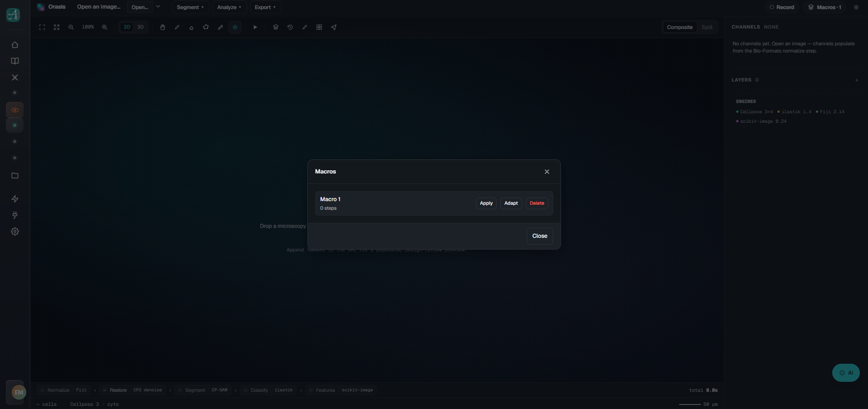Click the scikit-image 0.24 engine chip
The height and width of the screenshot is (409, 868).
click(x=761, y=121)
